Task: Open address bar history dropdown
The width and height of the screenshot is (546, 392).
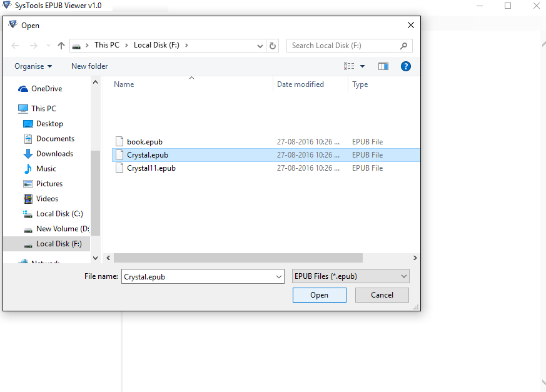Action: coord(260,46)
